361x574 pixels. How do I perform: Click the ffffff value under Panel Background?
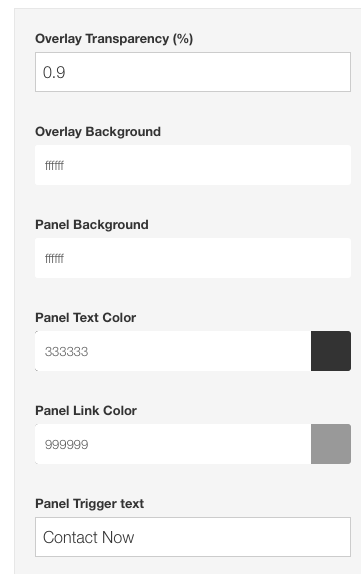[x=54, y=258]
